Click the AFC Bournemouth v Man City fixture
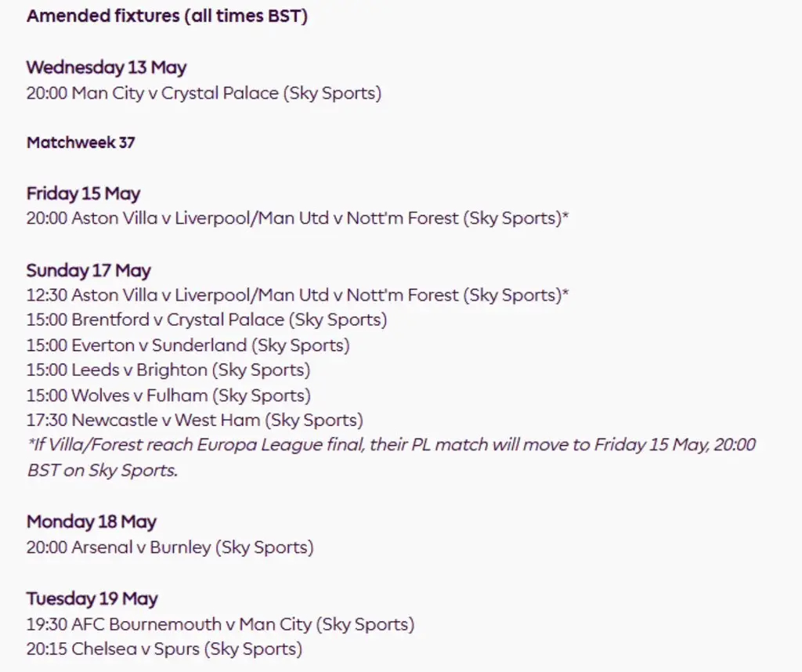Screen dimensions: 802x672 coord(220,624)
